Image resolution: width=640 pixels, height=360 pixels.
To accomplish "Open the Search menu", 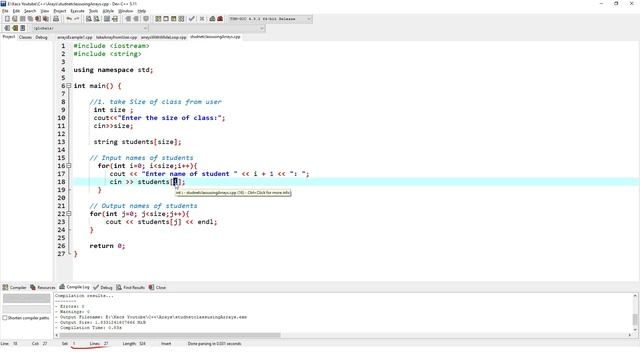I will click(x=30, y=11).
